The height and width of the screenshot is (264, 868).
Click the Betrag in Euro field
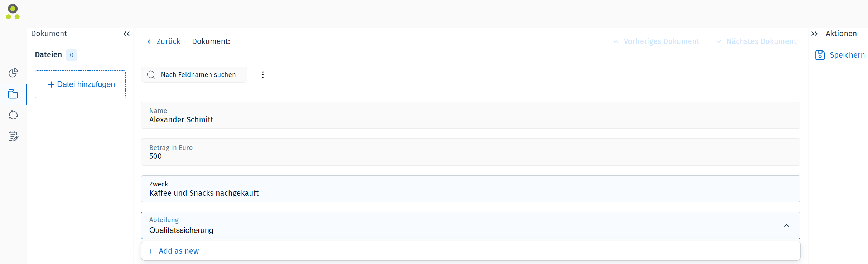tap(471, 152)
